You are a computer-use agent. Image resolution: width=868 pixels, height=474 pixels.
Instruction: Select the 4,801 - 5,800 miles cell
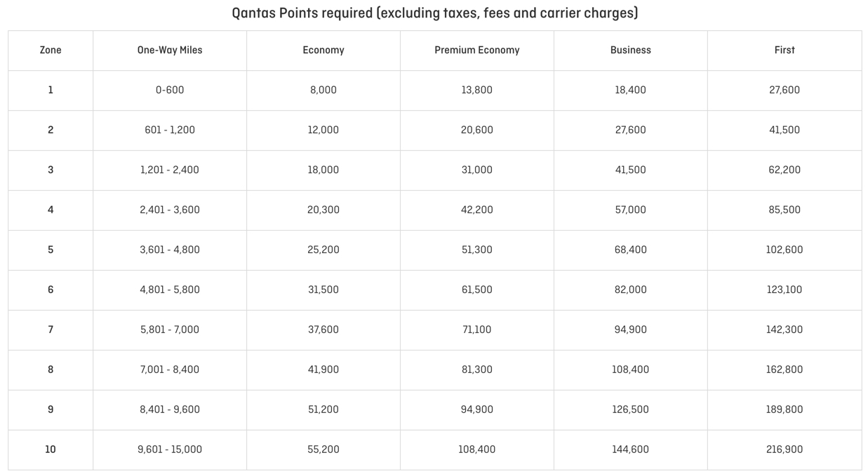pyautogui.click(x=170, y=290)
